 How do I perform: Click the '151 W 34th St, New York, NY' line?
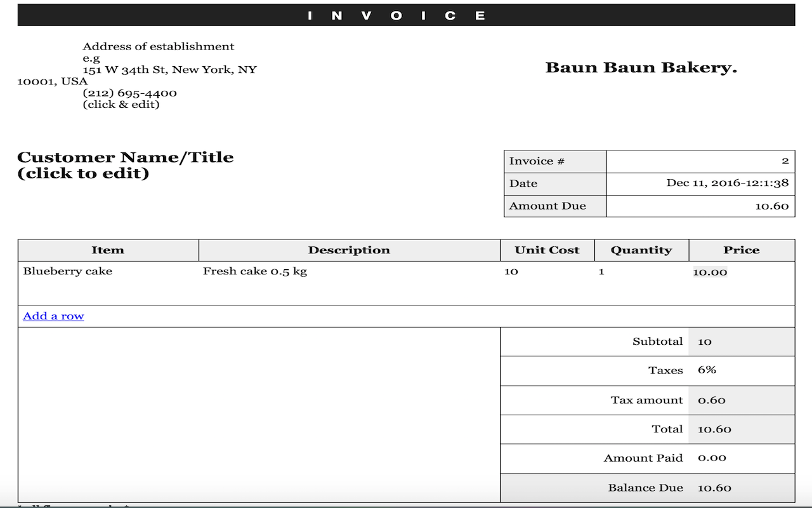click(x=169, y=70)
